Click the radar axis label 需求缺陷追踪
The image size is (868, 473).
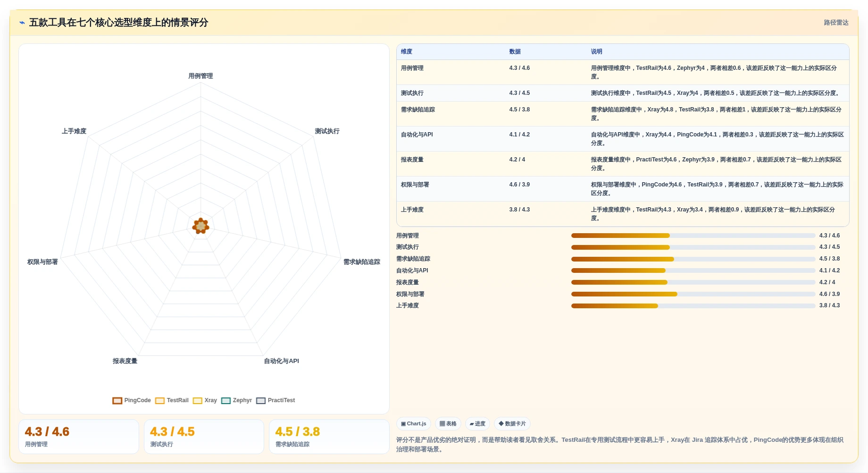click(x=362, y=262)
